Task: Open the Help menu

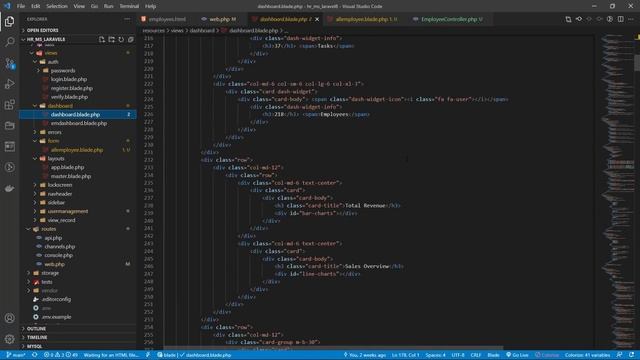Action: pyautogui.click(x=151, y=6)
